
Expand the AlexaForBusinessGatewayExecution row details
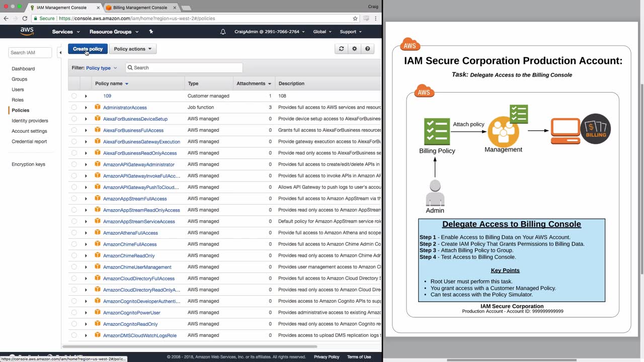tap(86, 142)
